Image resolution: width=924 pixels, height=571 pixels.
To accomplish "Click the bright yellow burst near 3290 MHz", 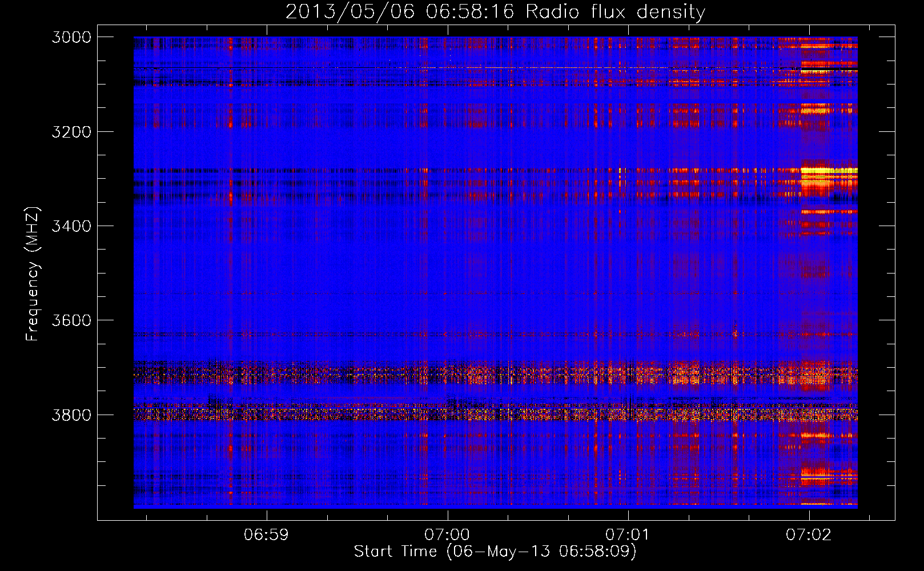I will [x=828, y=171].
